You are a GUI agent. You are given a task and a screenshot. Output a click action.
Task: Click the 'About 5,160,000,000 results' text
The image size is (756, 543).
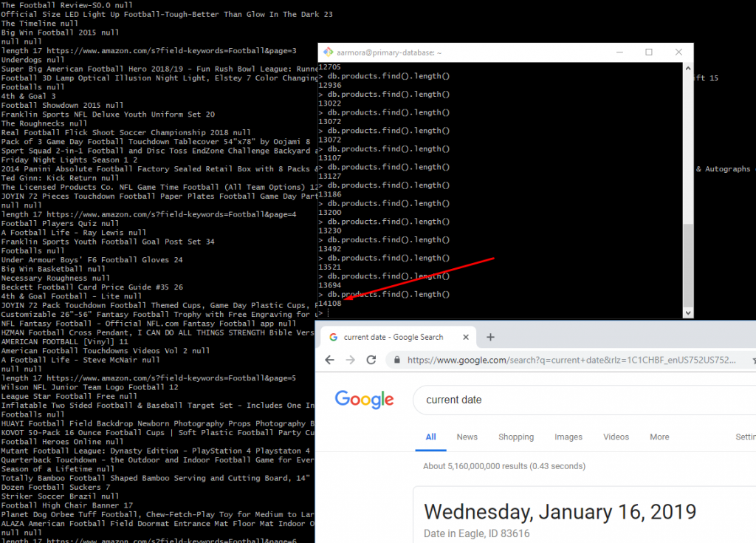504,466
